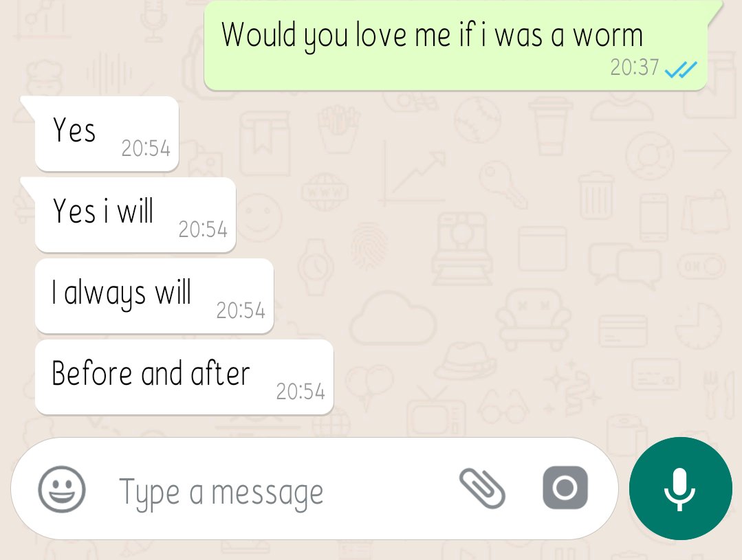Image resolution: width=742 pixels, height=560 pixels.
Task: Open the emoji picker smiley icon
Action: (x=61, y=489)
